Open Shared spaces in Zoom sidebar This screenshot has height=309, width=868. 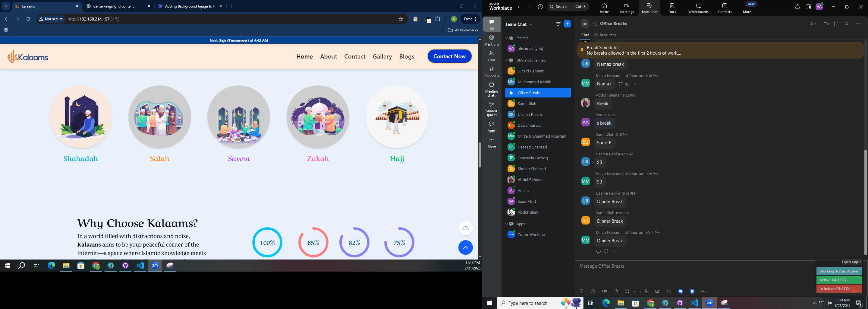pos(492,109)
